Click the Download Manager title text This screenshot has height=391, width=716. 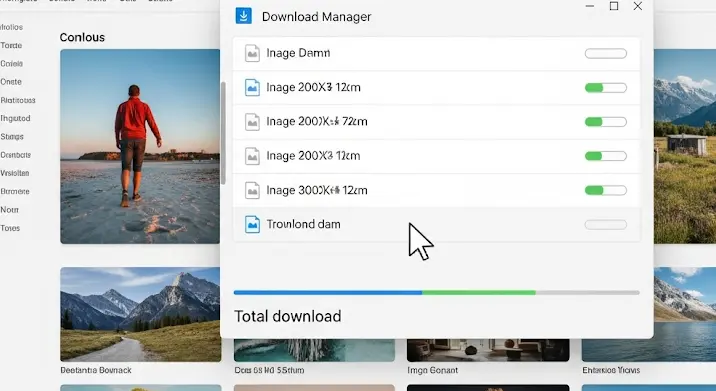[316, 17]
